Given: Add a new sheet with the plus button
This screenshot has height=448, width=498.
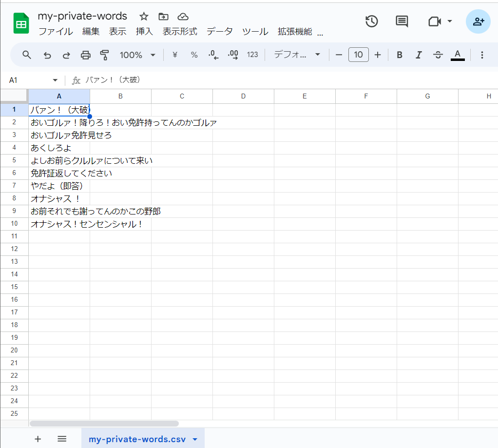Looking at the screenshot, I should pos(38,439).
